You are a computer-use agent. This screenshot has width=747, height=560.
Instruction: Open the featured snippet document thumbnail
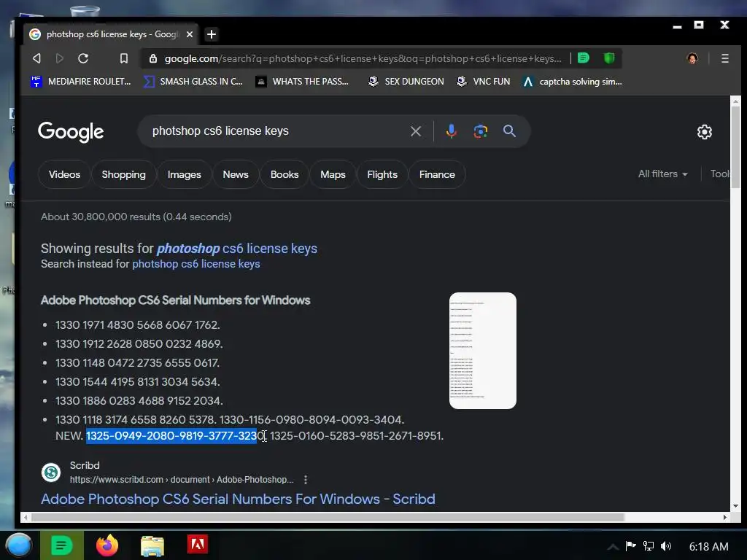483,351
